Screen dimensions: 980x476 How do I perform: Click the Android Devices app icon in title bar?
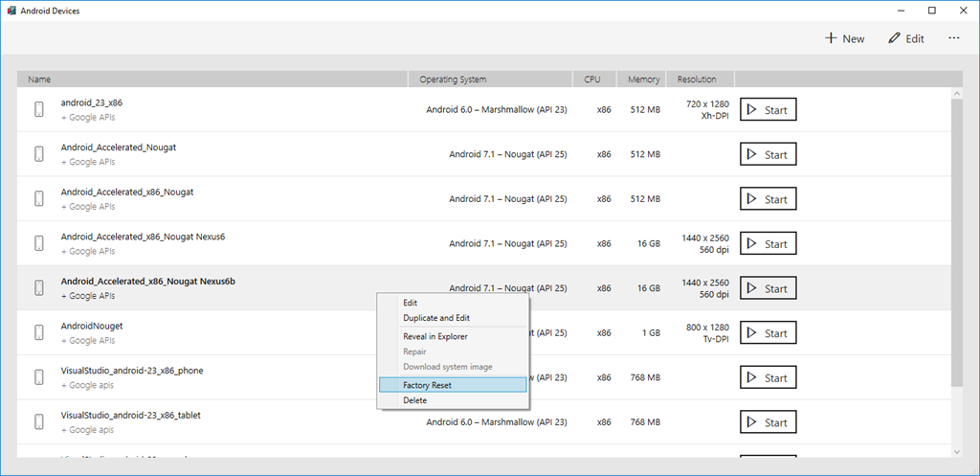coord(11,11)
